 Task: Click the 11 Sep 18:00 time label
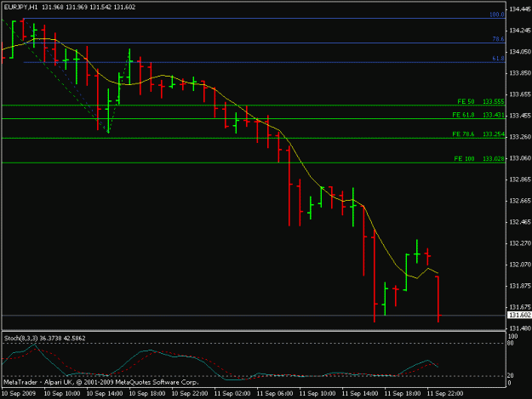pos(403,394)
